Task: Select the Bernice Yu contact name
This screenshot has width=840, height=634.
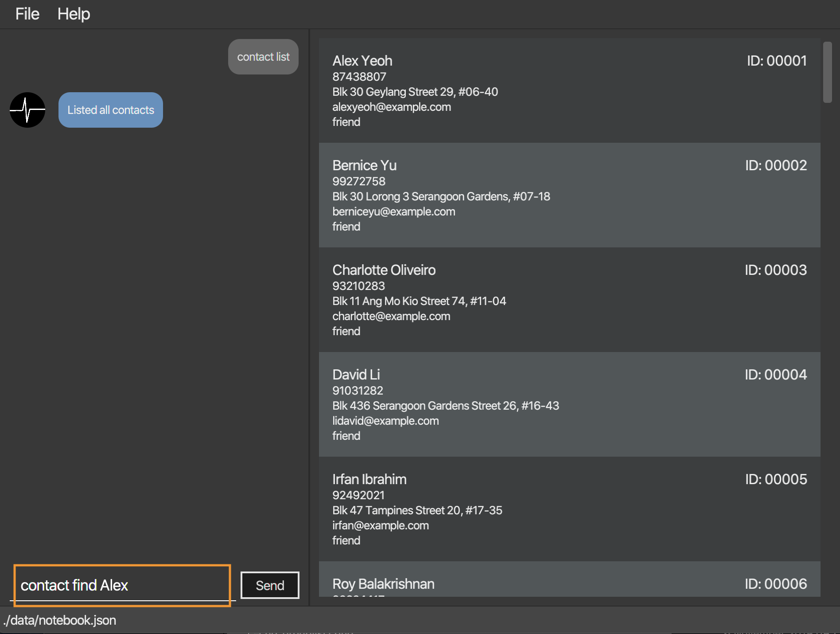Action: [365, 165]
